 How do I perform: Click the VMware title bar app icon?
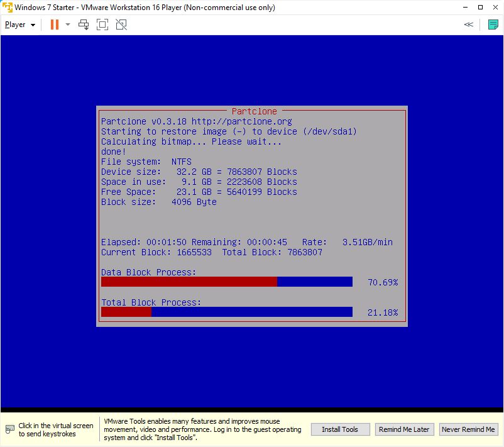[7, 8]
